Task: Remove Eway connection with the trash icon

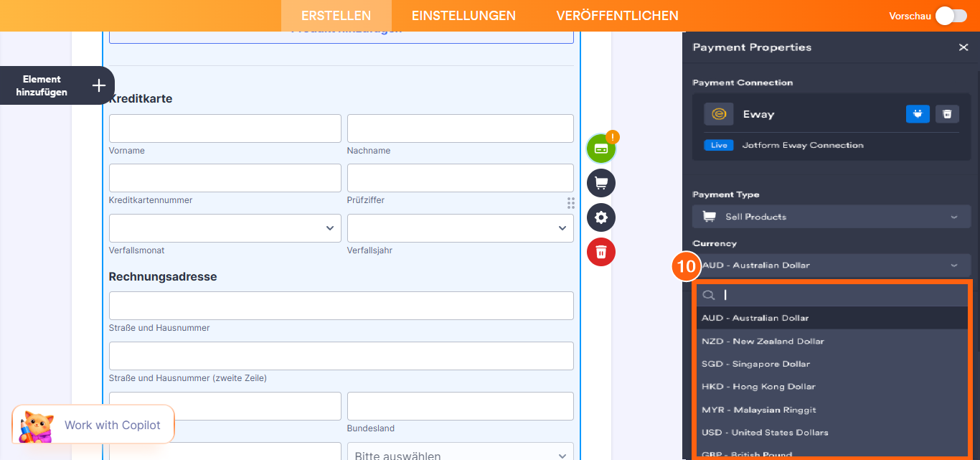Action: (947, 113)
